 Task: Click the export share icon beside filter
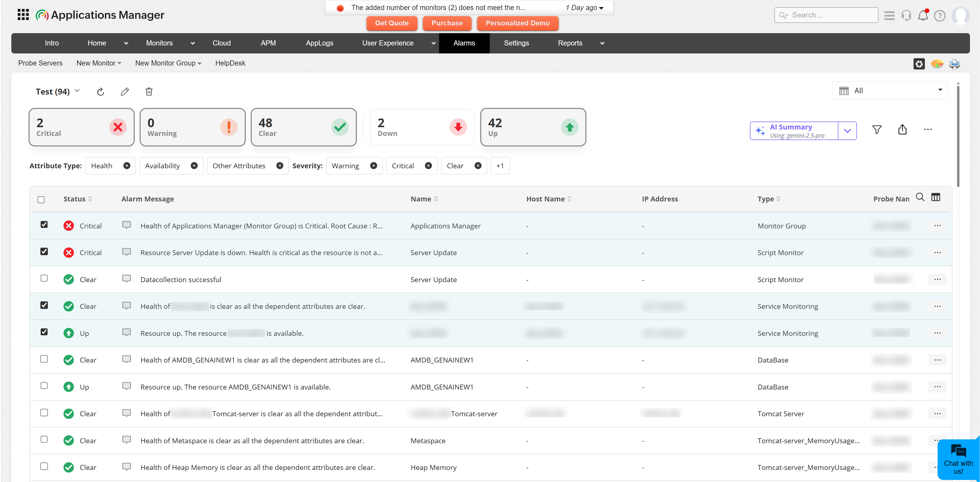coord(902,130)
